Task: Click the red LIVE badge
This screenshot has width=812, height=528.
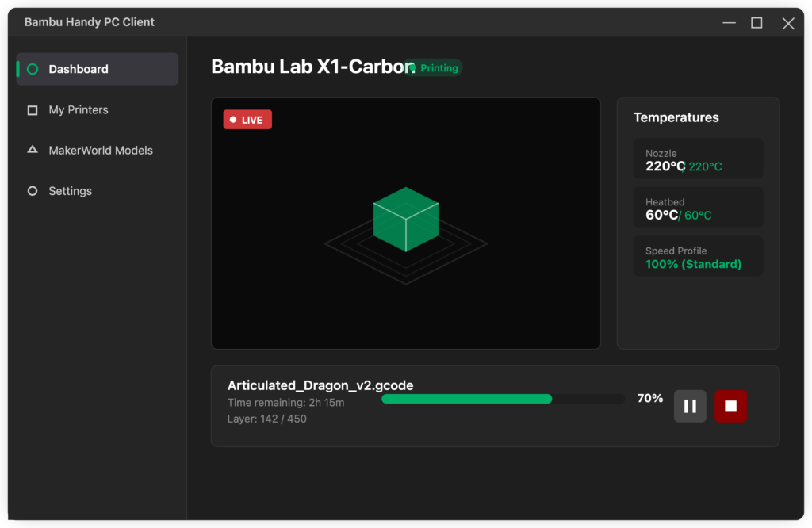Action: point(247,120)
